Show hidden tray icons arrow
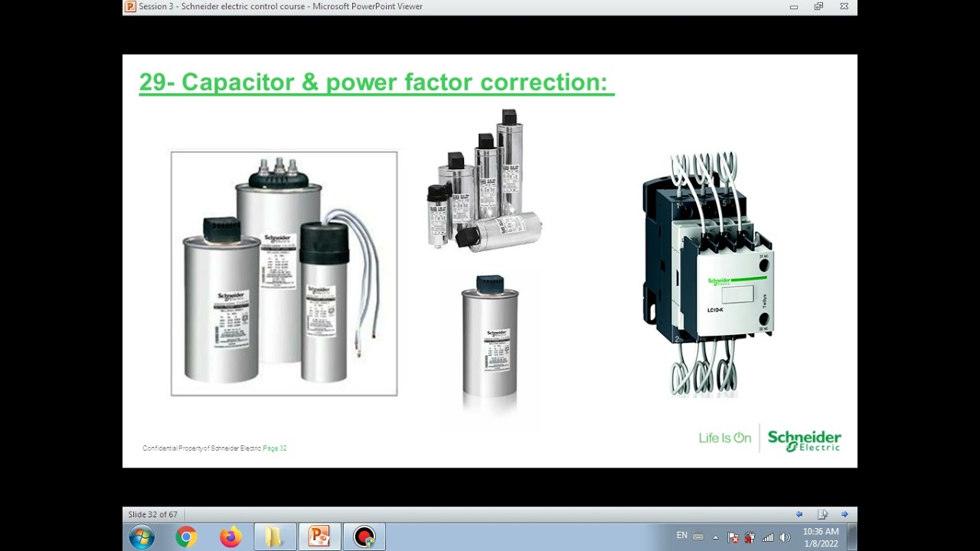This screenshot has width=980, height=551. point(716,537)
